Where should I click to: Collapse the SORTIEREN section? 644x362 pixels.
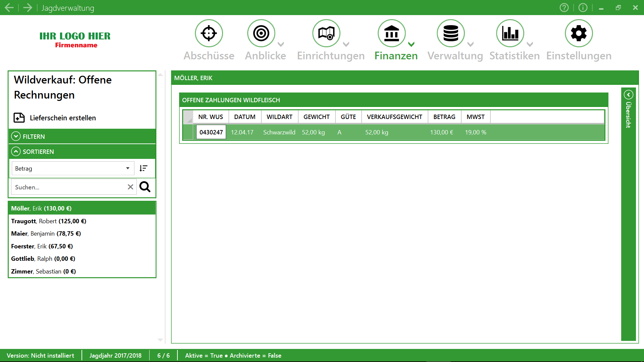tap(16, 152)
